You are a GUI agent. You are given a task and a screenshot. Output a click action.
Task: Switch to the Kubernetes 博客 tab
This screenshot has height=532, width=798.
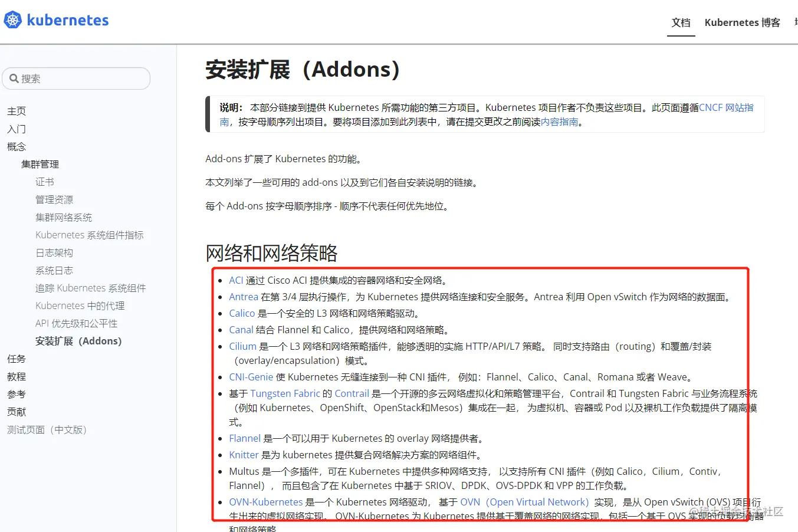pos(742,22)
